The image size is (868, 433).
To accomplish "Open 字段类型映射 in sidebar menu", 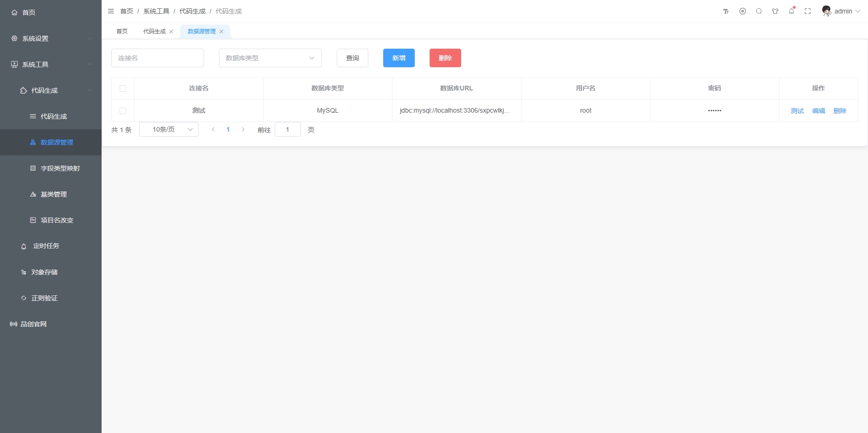I will click(60, 168).
